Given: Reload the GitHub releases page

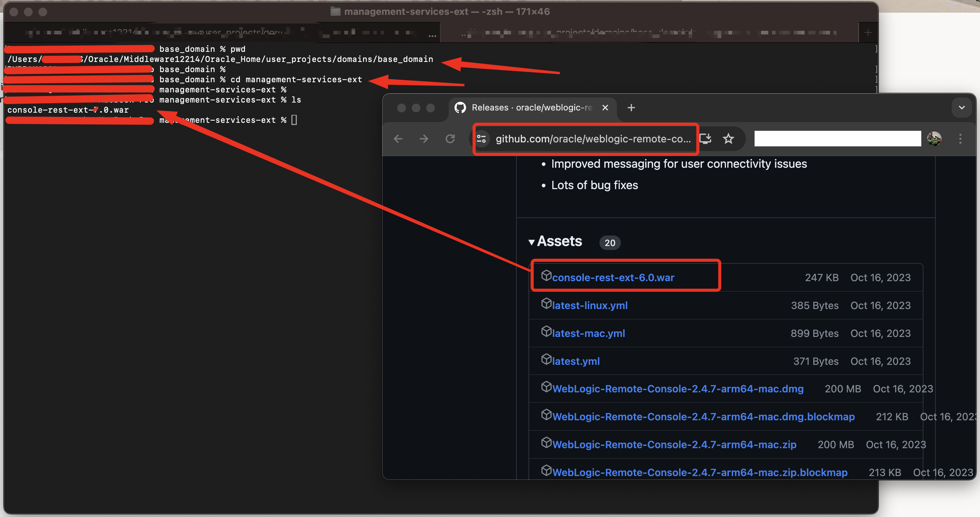Looking at the screenshot, I should (x=450, y=139).
